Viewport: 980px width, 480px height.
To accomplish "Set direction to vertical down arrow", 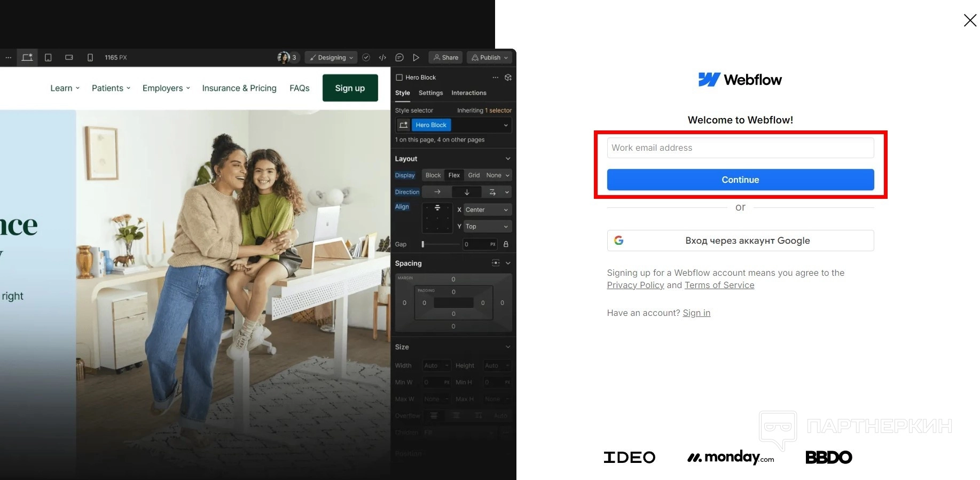I will pos(467,192).
